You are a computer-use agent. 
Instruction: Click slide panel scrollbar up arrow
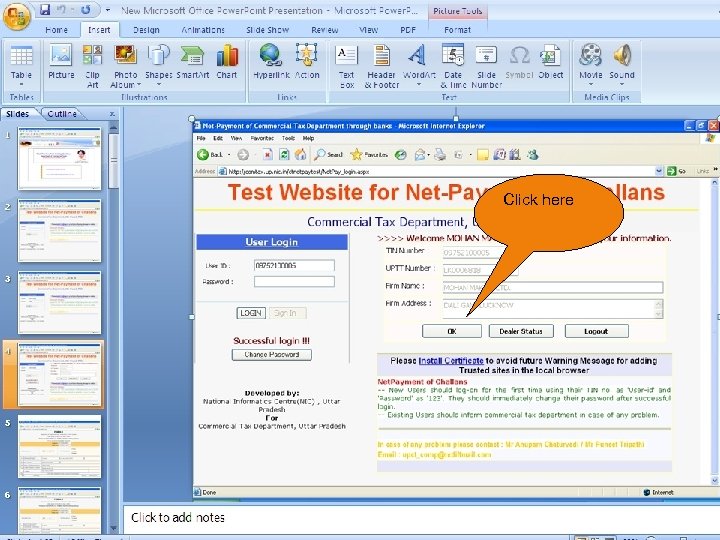pyautogui.click(x=113, y=128)
